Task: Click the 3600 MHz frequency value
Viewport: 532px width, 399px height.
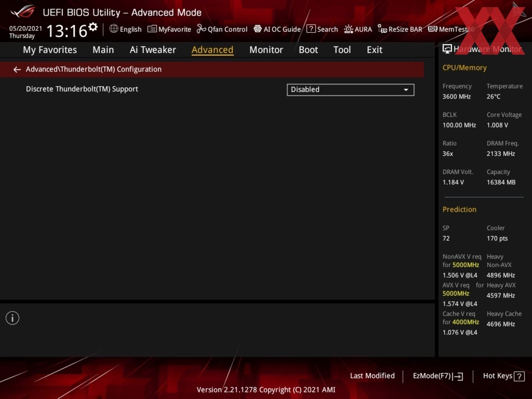Action: point(457,97)
